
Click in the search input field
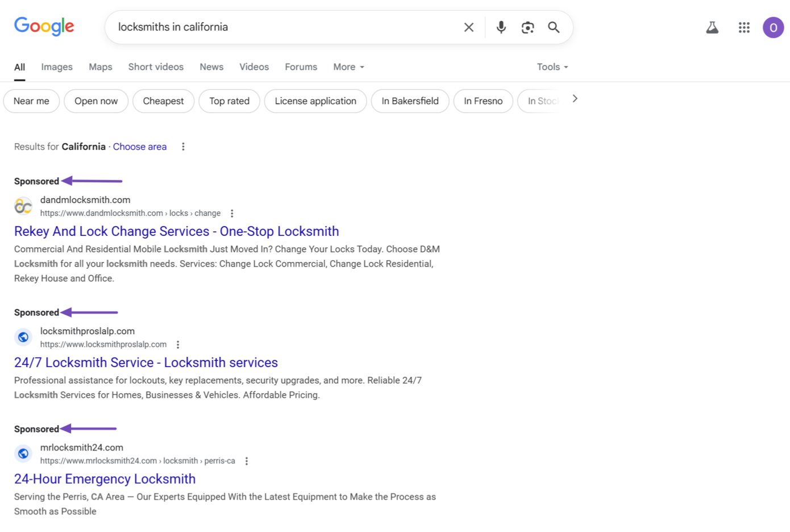point(284,27)
